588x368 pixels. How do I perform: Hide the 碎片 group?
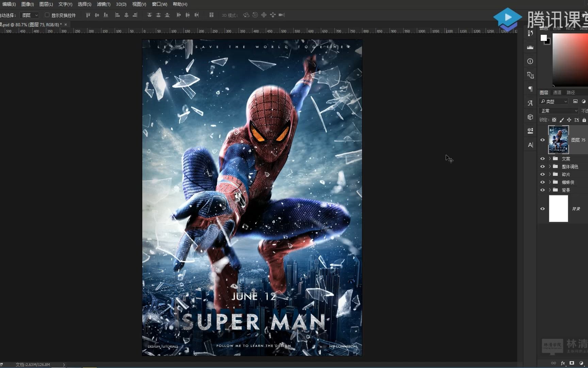[542, 174]
